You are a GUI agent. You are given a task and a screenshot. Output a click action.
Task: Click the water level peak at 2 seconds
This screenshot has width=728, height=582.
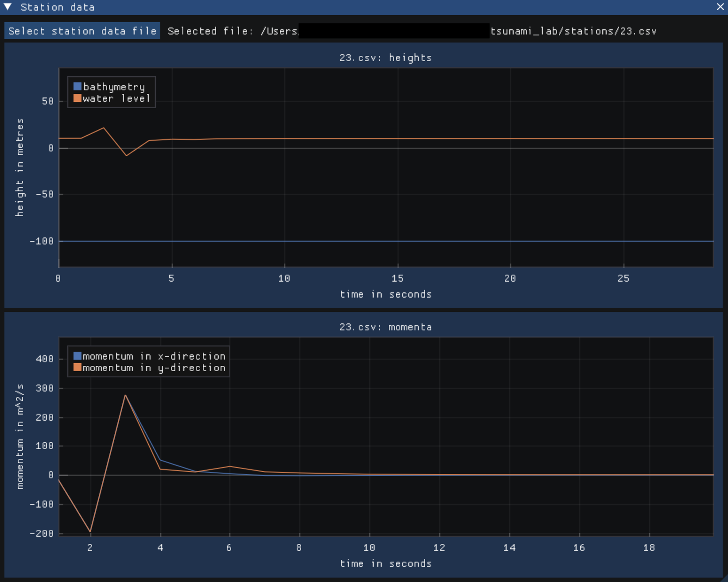[x=104, y=128]
